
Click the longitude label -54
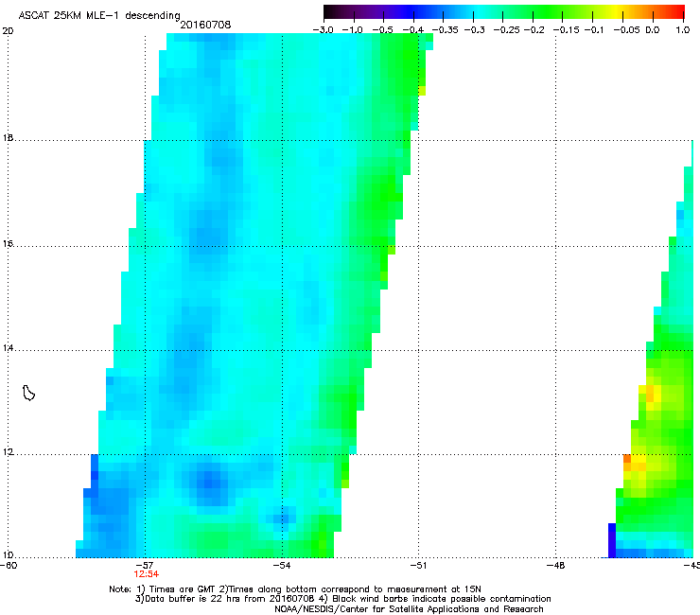pos(282,566)
